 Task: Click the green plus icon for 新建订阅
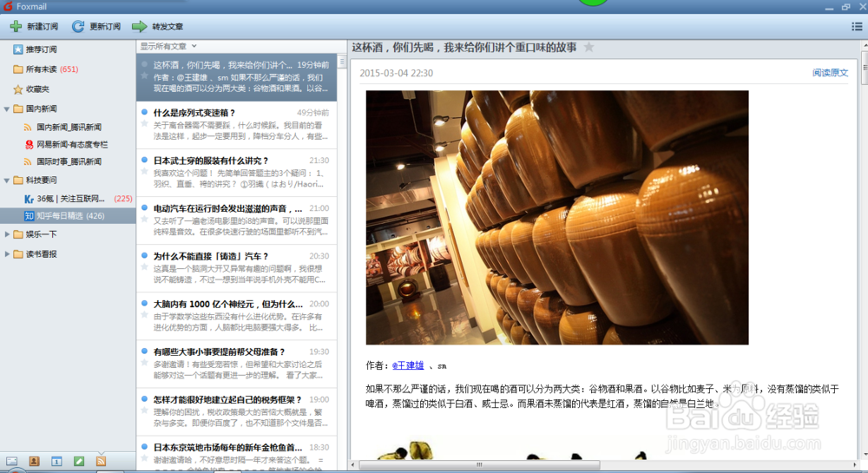(x=16, y=26)
